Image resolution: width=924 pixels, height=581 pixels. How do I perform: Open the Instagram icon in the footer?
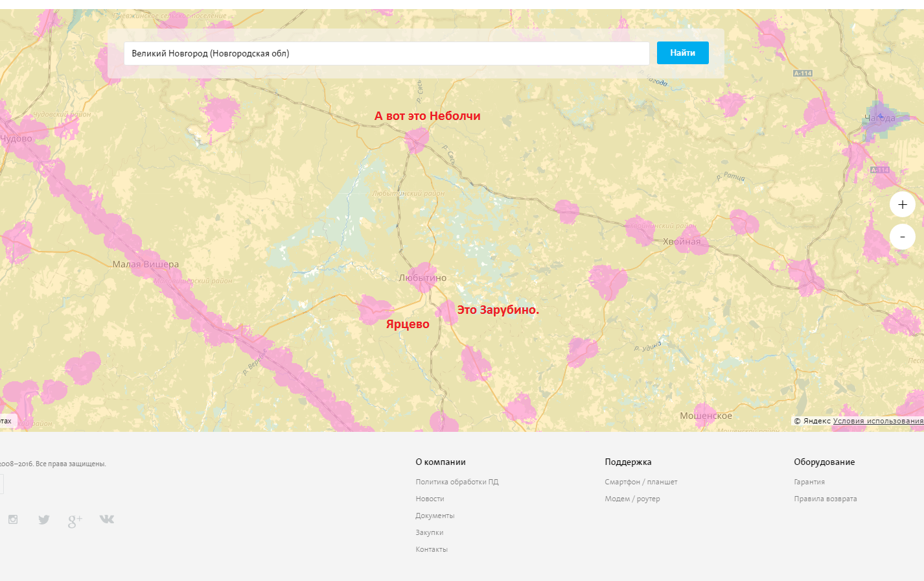point(13,519)
